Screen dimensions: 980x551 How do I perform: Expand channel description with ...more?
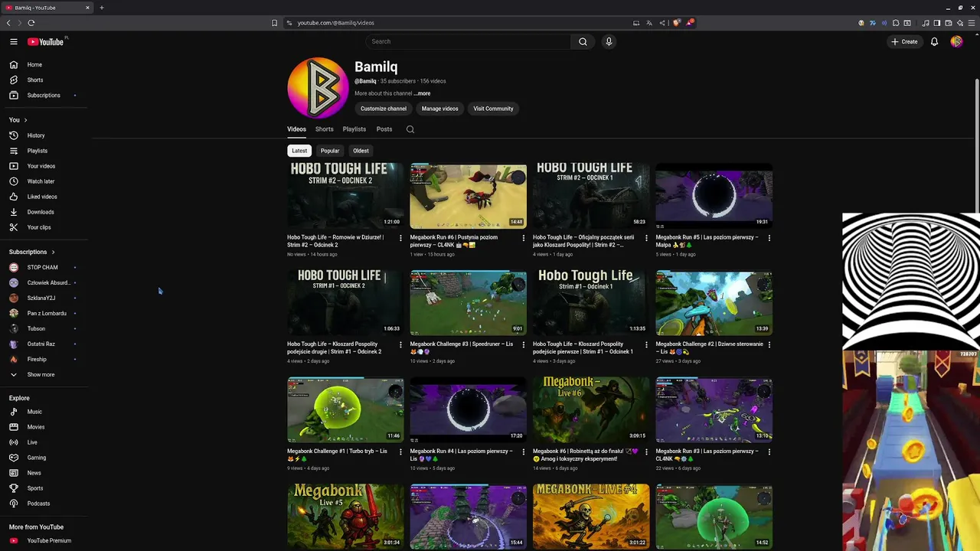pyautogui.click(x=422, y=93)
